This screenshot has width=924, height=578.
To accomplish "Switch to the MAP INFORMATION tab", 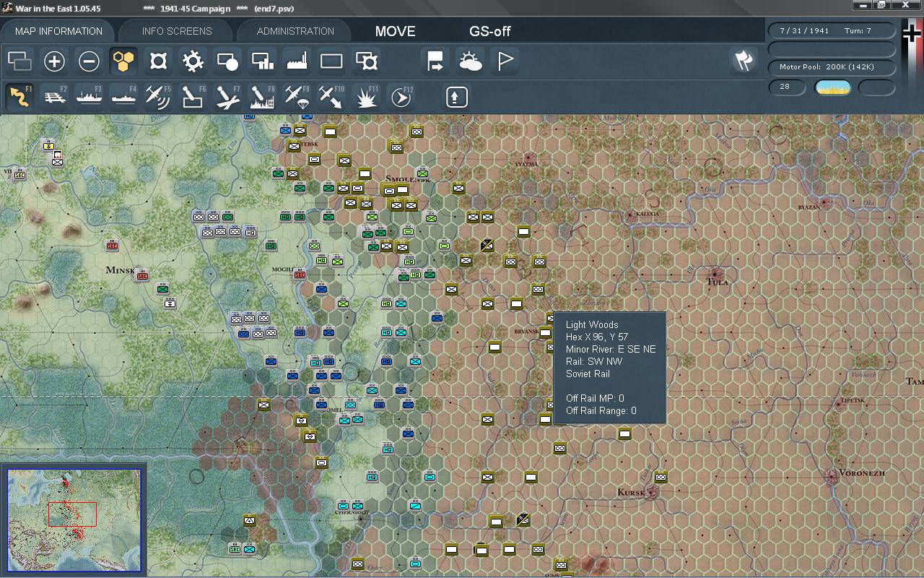I will pyautogui.click(x=58, y=31).
